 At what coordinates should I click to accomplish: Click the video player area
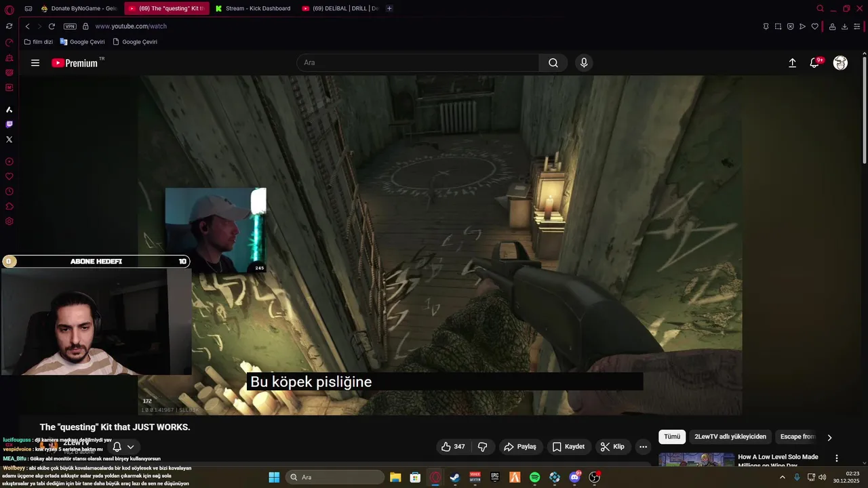(439, 245)
